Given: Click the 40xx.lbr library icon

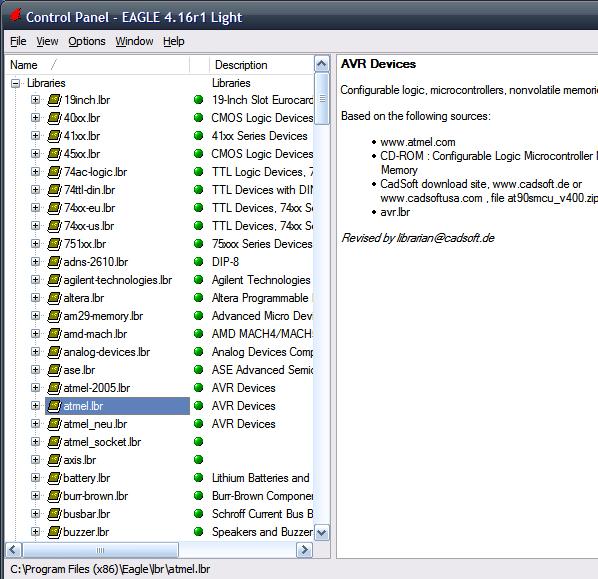Looking at the screenshot, I should click(x=54, y=118).
